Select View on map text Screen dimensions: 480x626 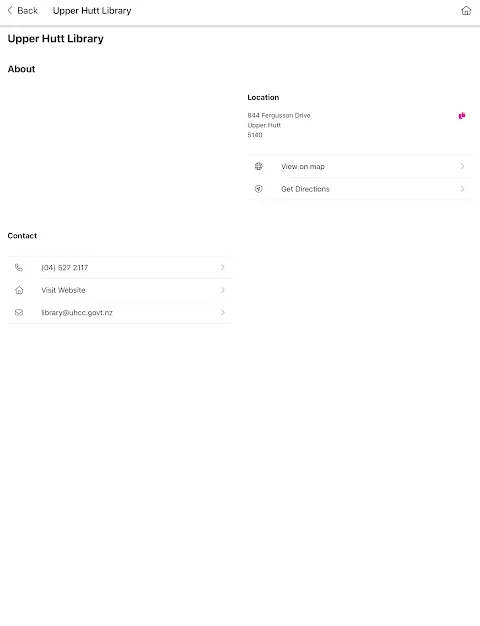[303, 166]
